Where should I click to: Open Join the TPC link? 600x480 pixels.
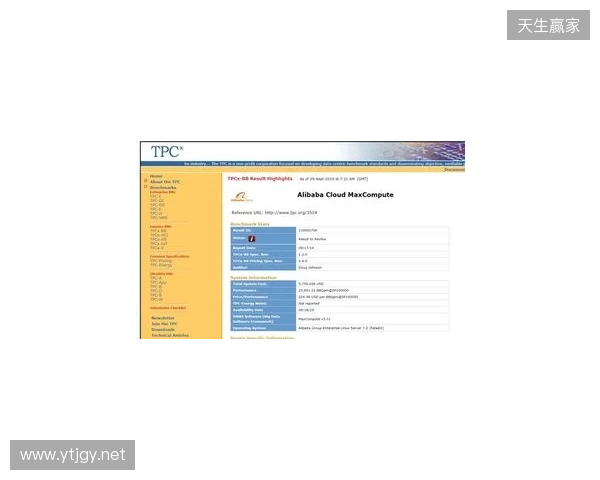[165, 324]
